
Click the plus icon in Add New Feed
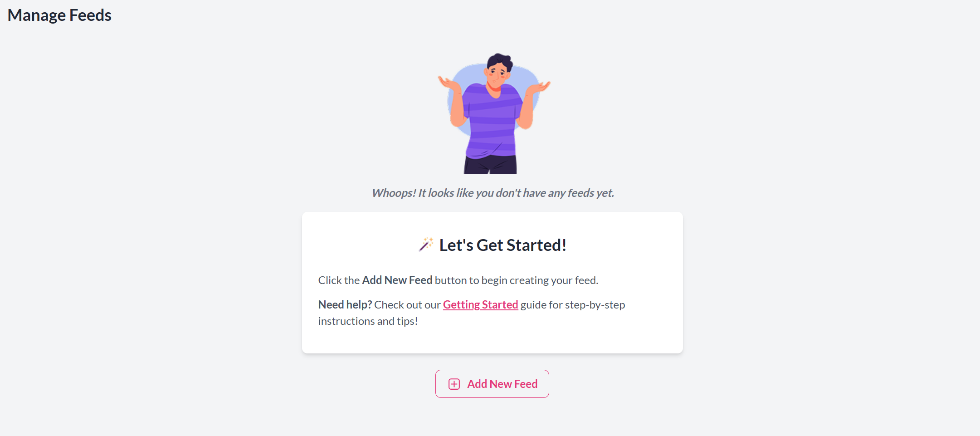(x=454, y=384)
